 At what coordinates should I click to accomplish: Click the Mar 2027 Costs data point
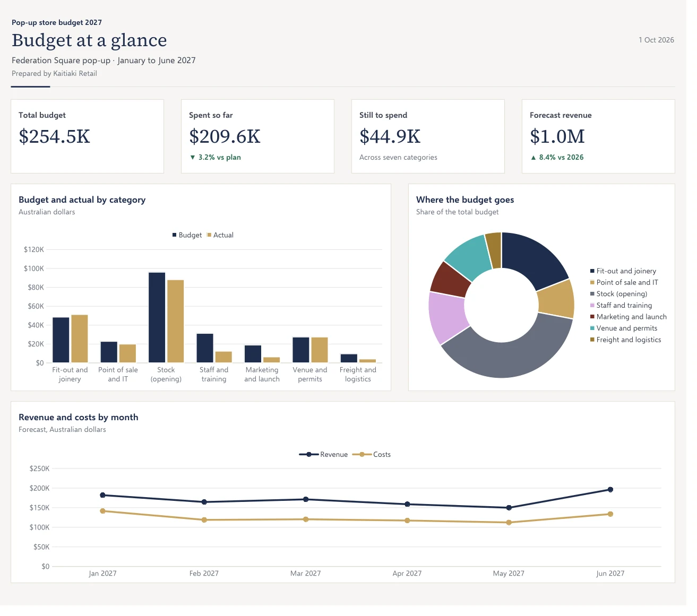pyautogui.click(x=306, y=519)
